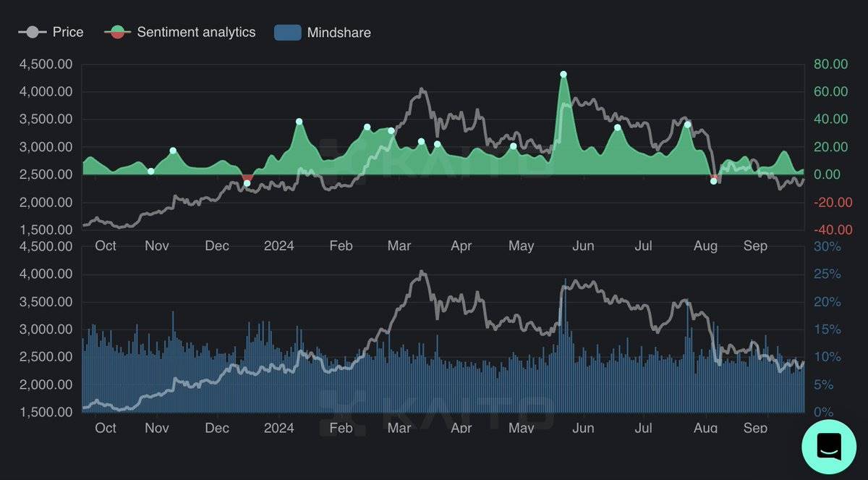Click the price line peak in March, top chart
The width and height of the screenshot is (868, 480).
tap(422, 90)
